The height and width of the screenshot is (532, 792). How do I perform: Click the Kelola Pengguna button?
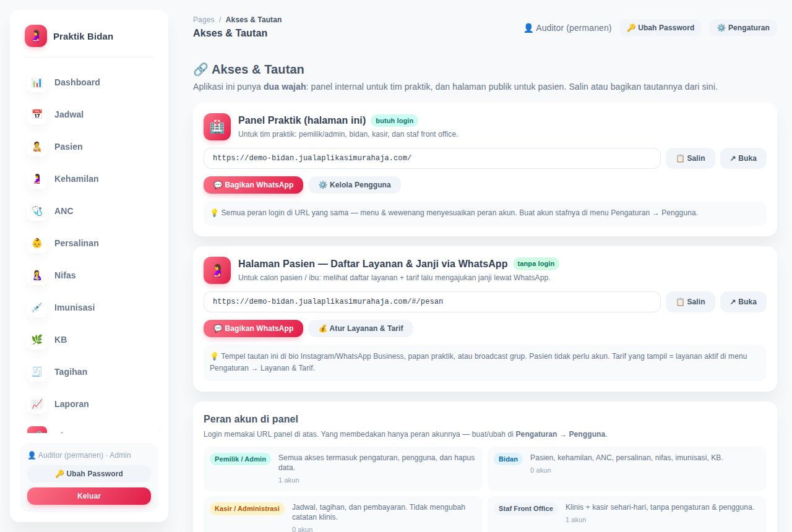point(355,185)
